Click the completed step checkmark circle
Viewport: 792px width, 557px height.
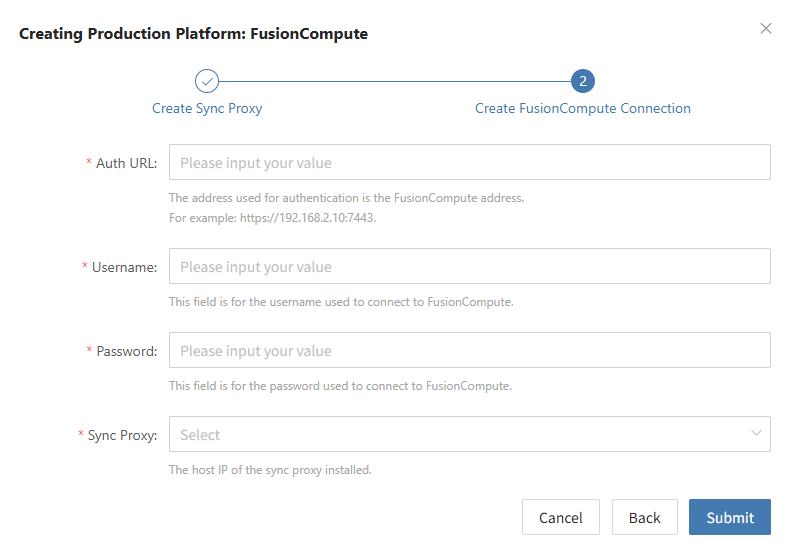click(207, 81)
